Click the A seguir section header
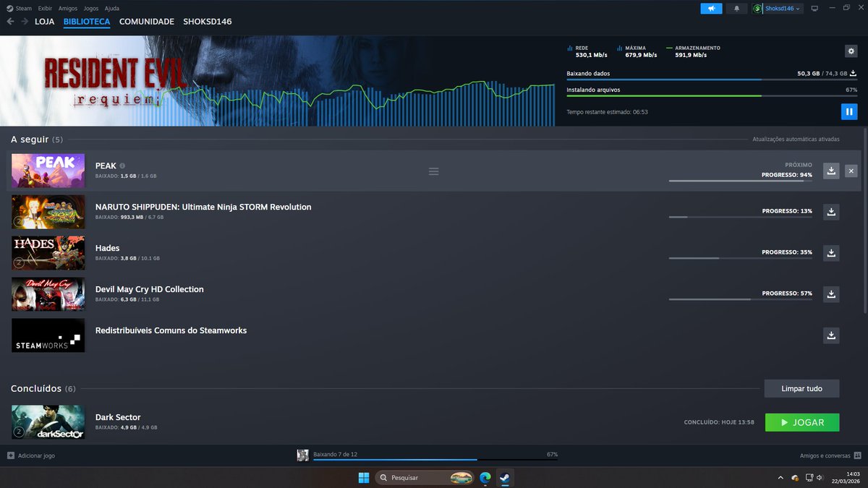The height and width of the screenshot is (488, 868). tap(37, 139)
